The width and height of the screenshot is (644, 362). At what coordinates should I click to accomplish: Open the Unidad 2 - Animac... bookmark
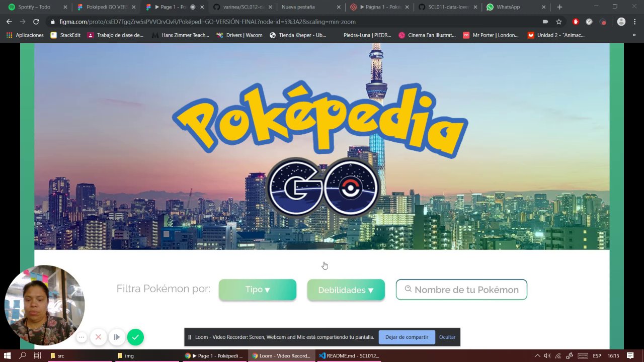pyautogui.click(x=556, y=35)
